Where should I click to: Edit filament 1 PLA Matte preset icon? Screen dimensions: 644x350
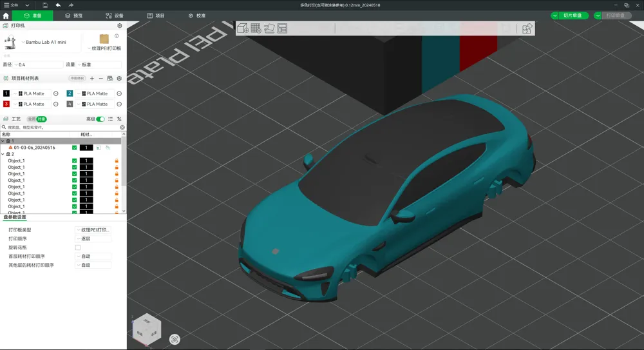click(x=56, y=93)
